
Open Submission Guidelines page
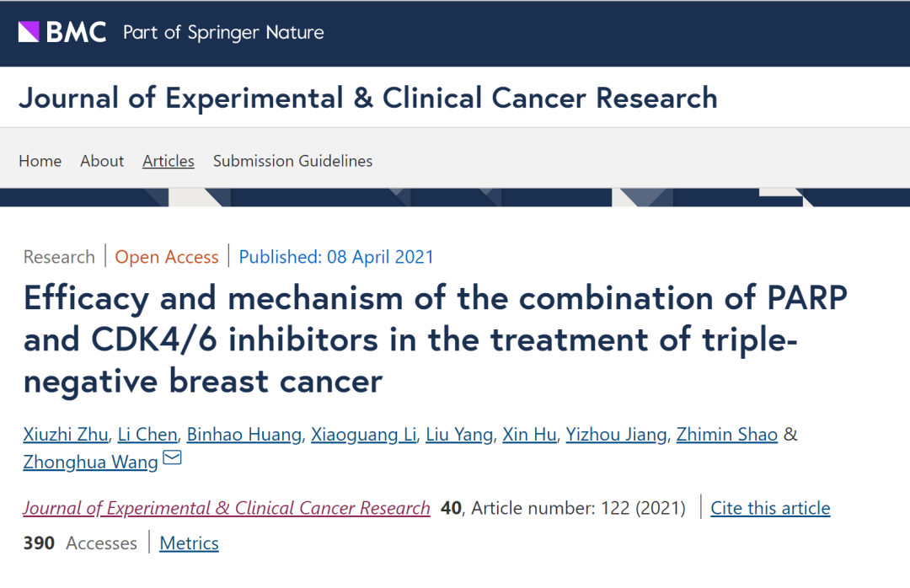pos(292,161)
